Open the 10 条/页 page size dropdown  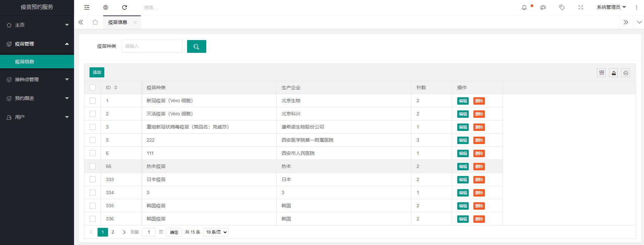tap(216, 232)
